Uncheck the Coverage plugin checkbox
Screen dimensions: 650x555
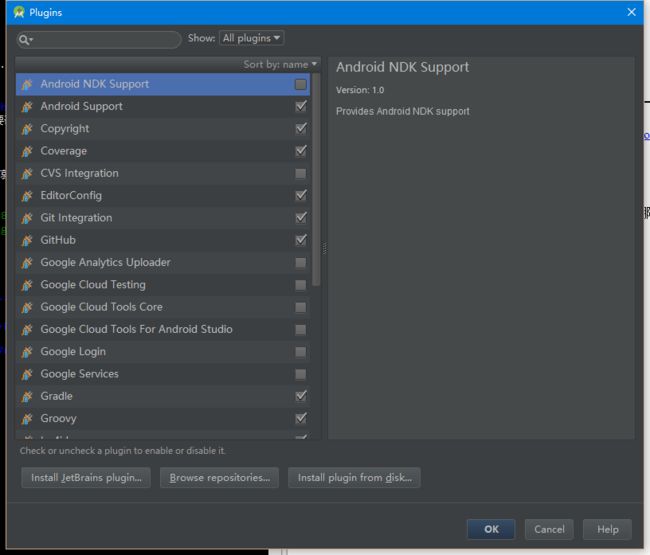301,151
